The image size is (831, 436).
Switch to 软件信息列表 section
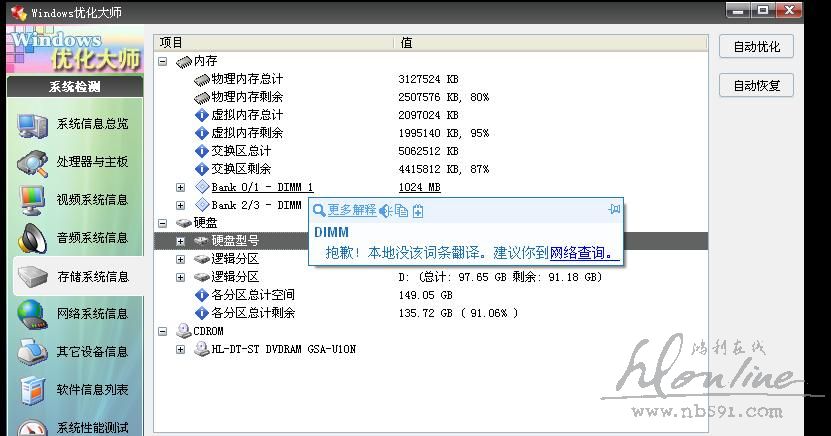click(x=93, y=389)
